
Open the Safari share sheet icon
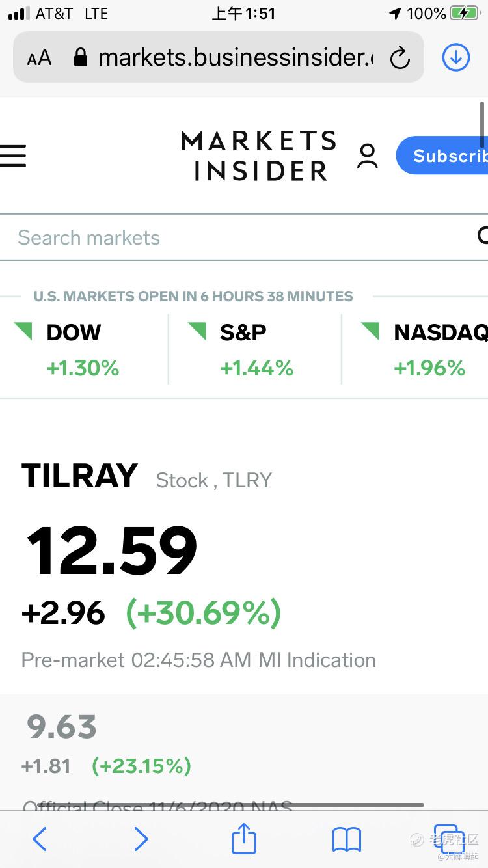(244, 838)
